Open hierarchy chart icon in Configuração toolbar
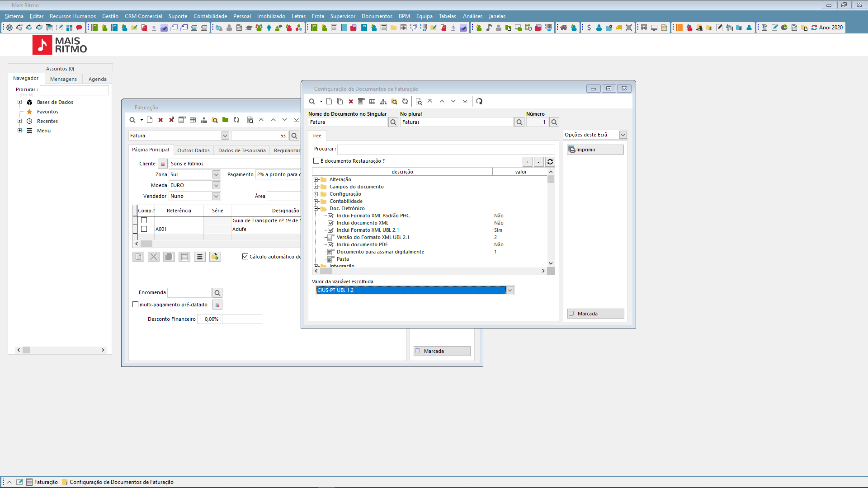 383,101
